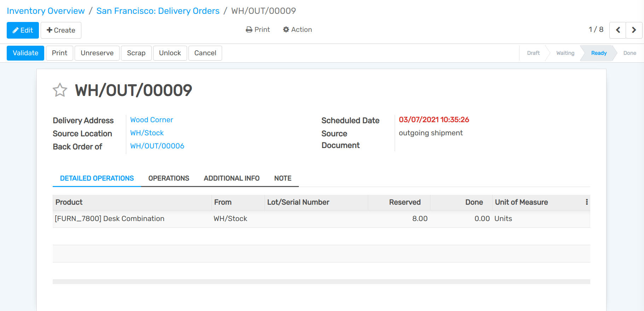Cancel the delivery order

click(x=205, y=53)
